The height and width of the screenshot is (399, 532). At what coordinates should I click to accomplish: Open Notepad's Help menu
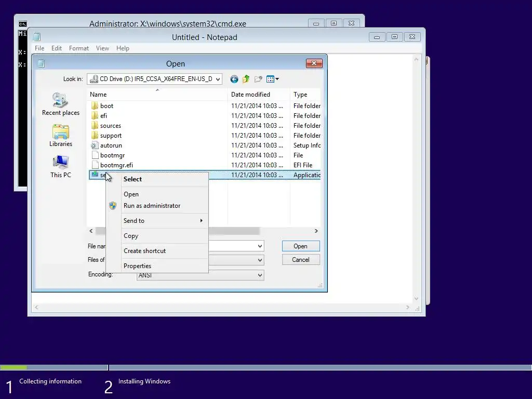[123, 48]
